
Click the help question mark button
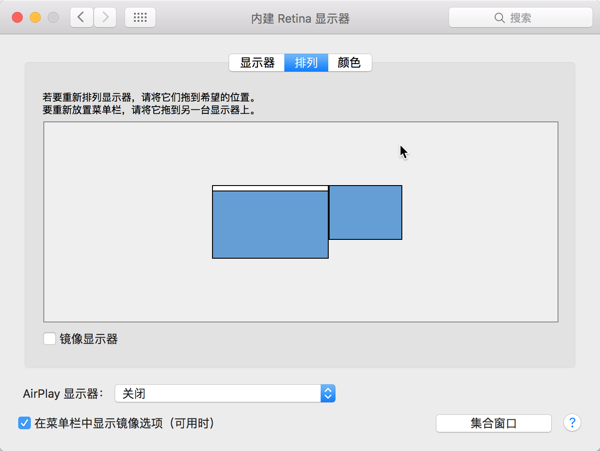(572, 423)
